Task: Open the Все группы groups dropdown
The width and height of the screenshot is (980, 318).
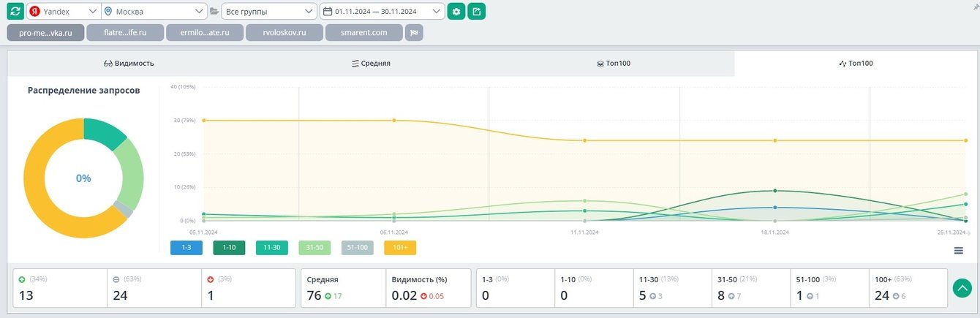Action: click(268, 11)
